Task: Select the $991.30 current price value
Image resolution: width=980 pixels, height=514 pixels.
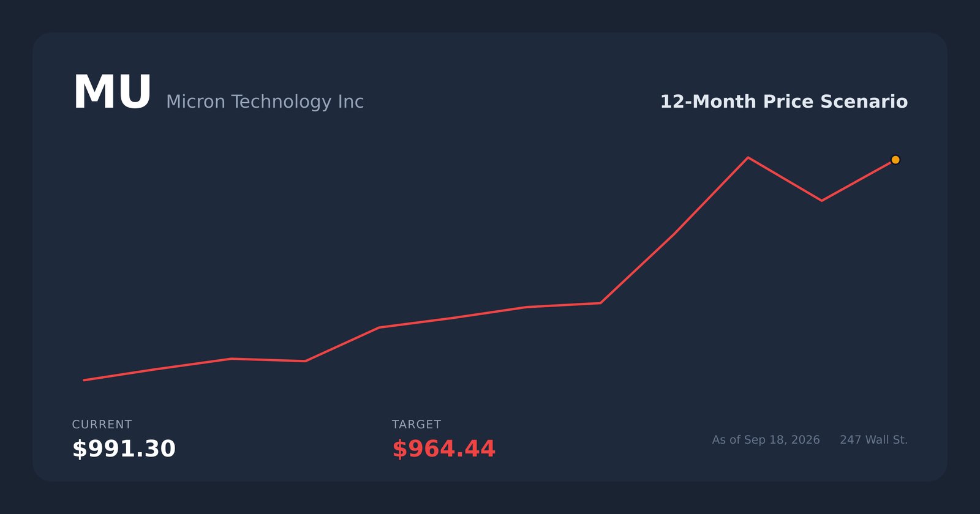Action: tap(124, 449)
